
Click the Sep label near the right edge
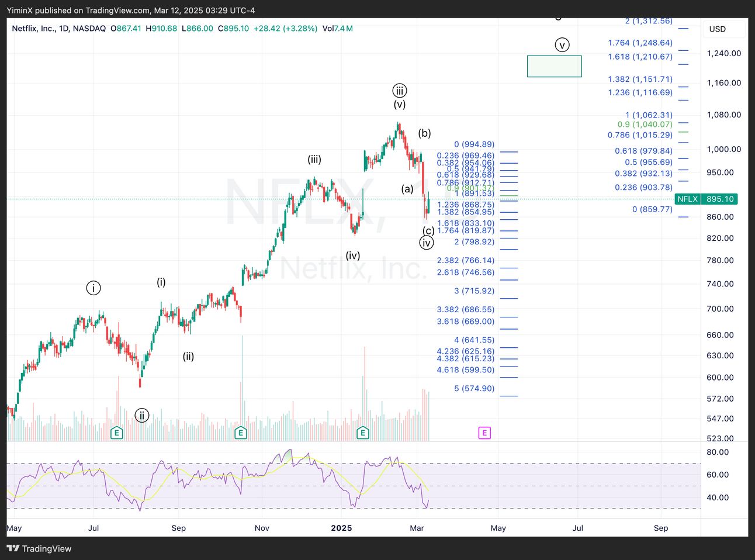661,528
